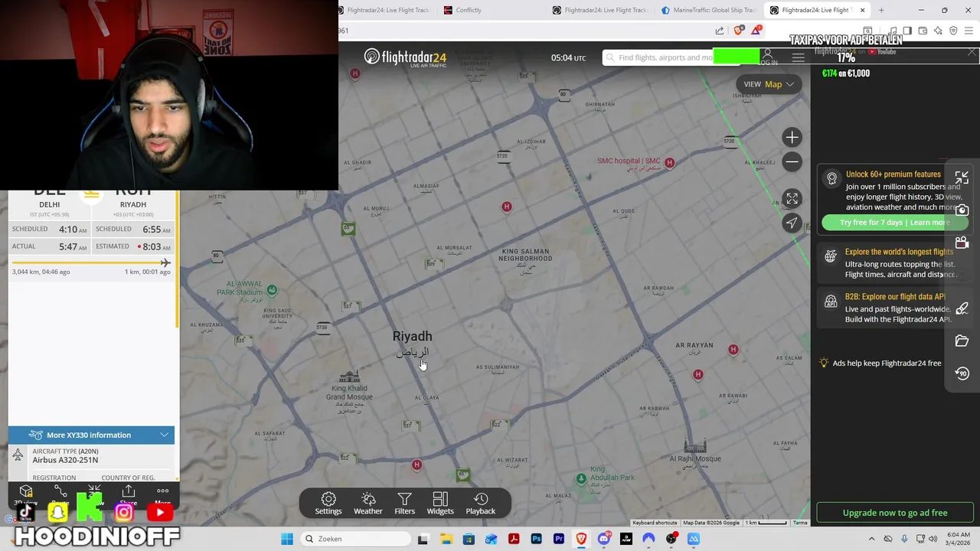Viewport: 980px width, 551px height.
Task: Open flight Playback tool
Action: [481, 504]
